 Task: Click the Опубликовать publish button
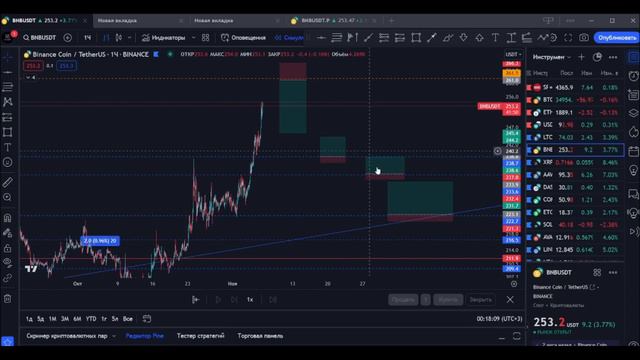[x=617, y=38]
